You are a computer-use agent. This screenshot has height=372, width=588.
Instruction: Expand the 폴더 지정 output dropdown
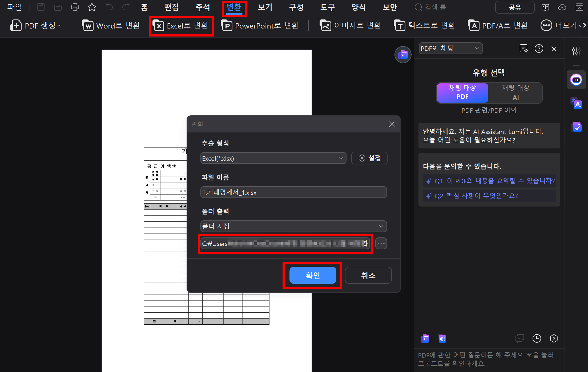click(x=293, y=226)
